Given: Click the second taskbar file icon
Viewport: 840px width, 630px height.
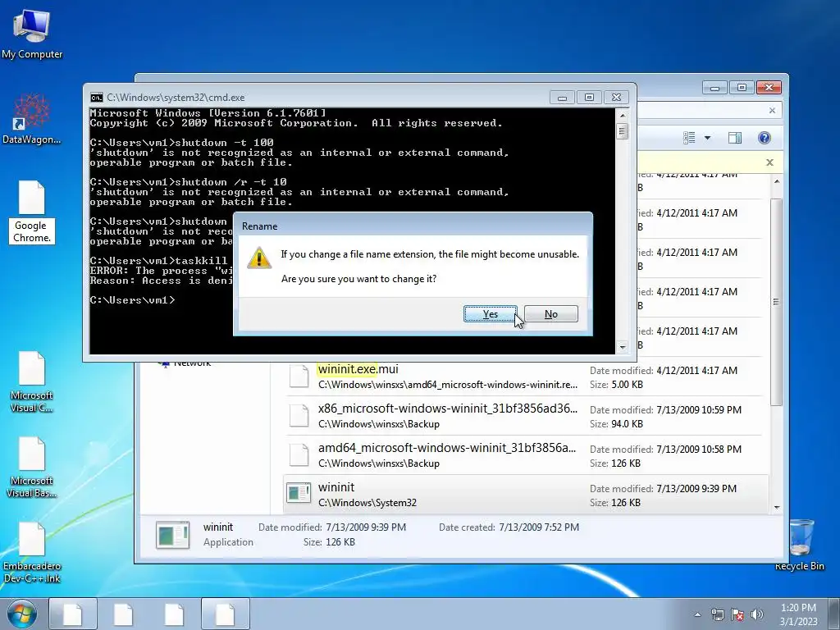Looking at the screenshot, I should (123, 614).
